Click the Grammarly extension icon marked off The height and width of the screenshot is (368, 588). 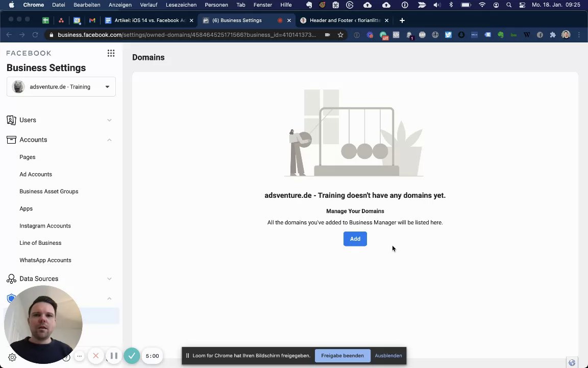pyautogui.click(x=384, y=35)
